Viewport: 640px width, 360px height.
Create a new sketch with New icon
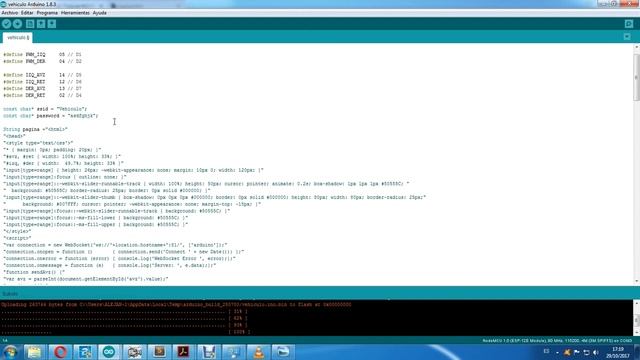tap(30, 24)
